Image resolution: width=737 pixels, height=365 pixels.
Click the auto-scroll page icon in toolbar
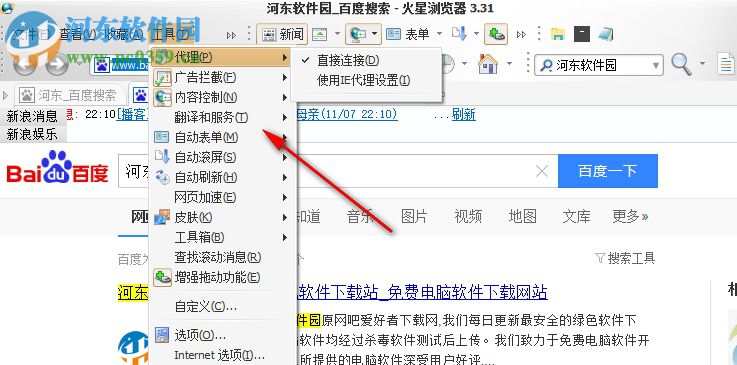click(x=459, y=34)
